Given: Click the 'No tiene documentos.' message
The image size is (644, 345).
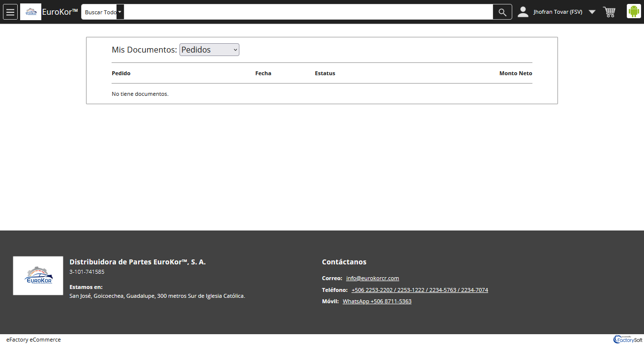Looking at the screenshot, I should click(x=140, y=94).
